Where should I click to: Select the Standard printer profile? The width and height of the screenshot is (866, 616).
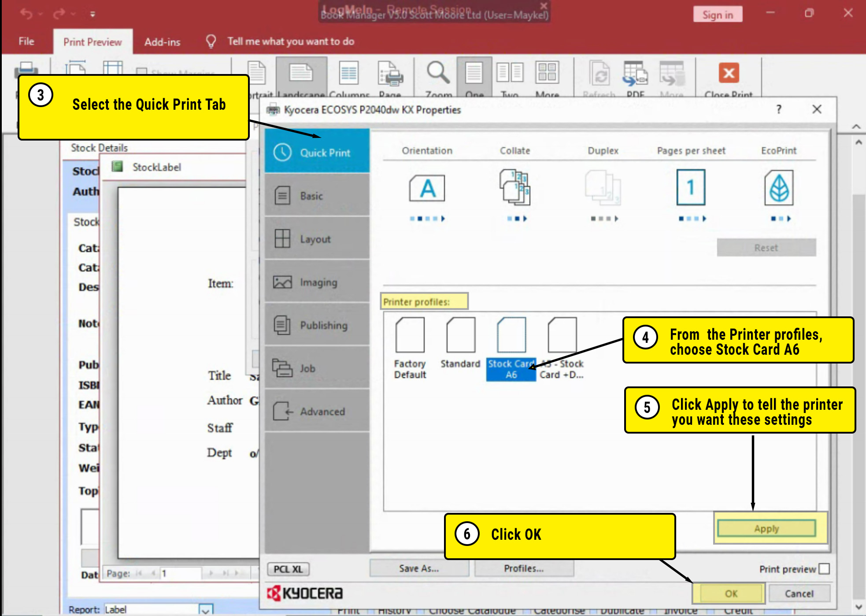tap(460, 343)
